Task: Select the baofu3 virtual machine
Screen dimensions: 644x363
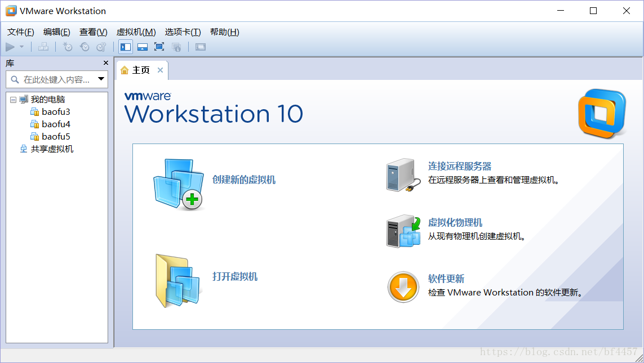Action: pyautogui.click(x=56, y=111)
